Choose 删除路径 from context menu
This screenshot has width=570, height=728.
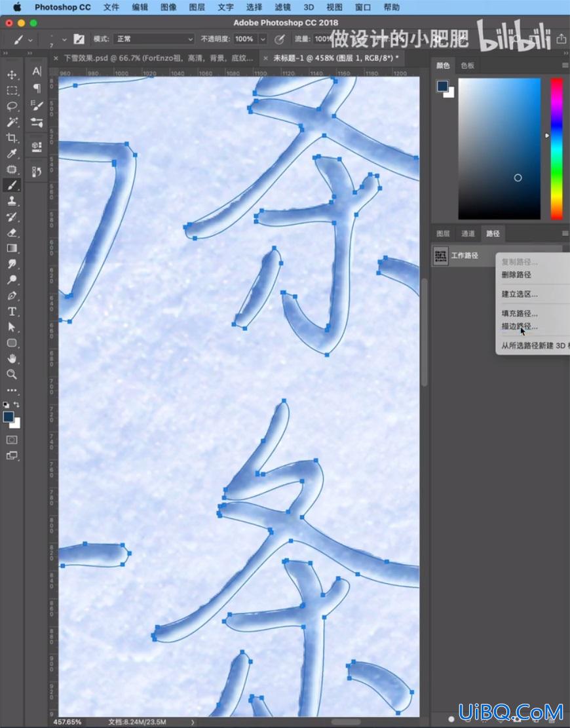516,275
